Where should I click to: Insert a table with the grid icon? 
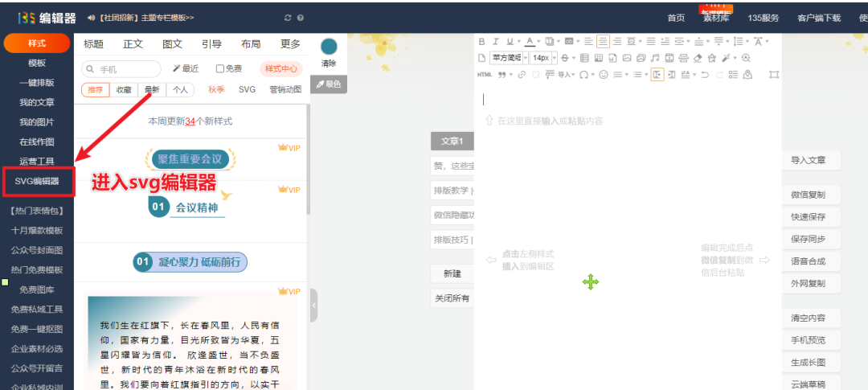click(584, 58)
